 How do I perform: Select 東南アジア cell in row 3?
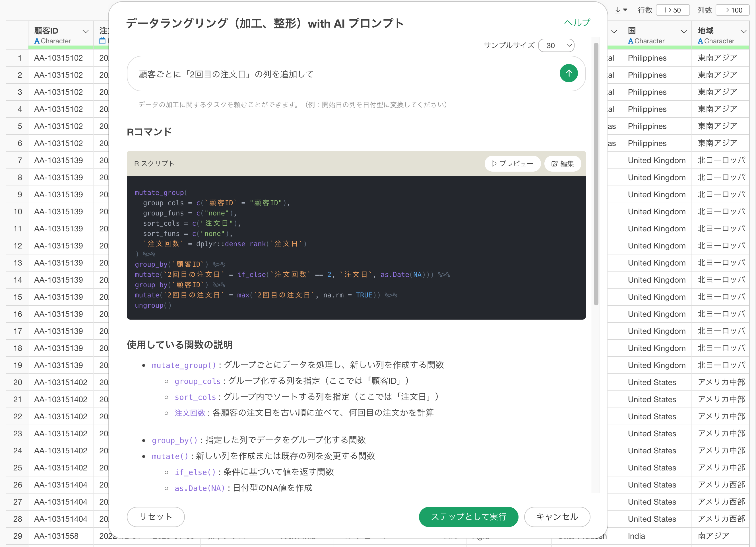pyautogui.click(x=720, y=92)
